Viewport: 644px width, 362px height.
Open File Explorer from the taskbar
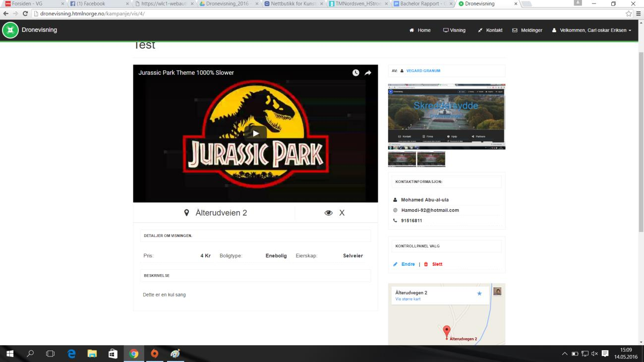point(92,354)
